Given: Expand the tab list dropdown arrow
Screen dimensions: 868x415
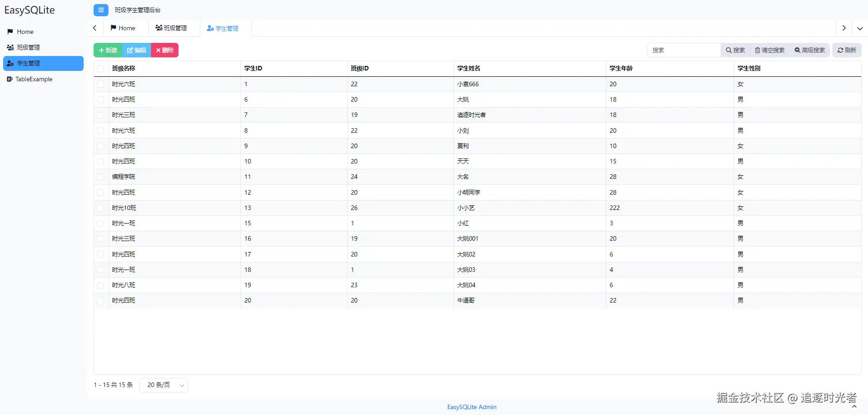Looking at the screenshot, I should [x=859, y=28].
